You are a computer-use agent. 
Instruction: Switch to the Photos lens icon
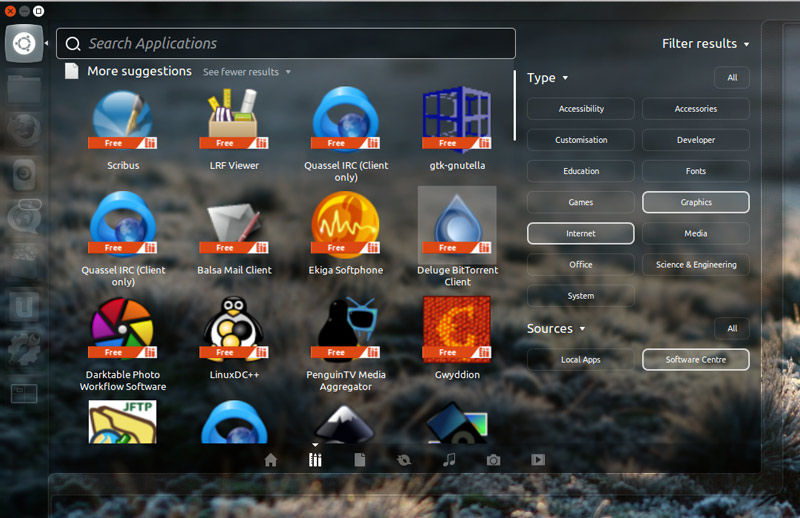coord(493,460)
